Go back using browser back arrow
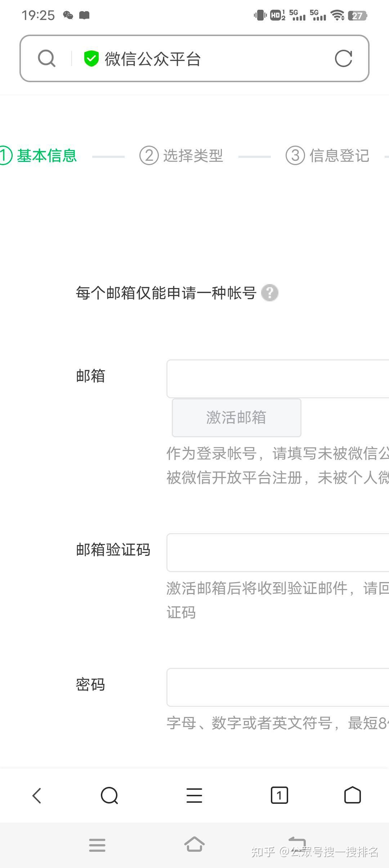The image size is (389, 868). click(37, 795)
